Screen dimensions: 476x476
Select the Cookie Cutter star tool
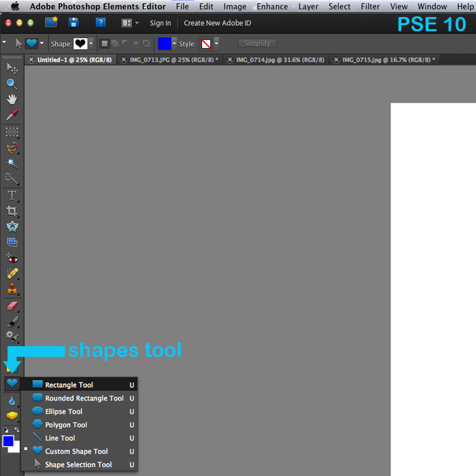pos(12,226)
